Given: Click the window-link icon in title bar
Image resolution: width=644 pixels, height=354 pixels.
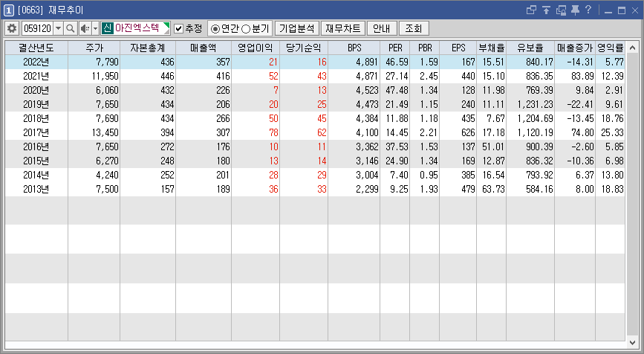Looking at the screenshot, I should [531, 10].
